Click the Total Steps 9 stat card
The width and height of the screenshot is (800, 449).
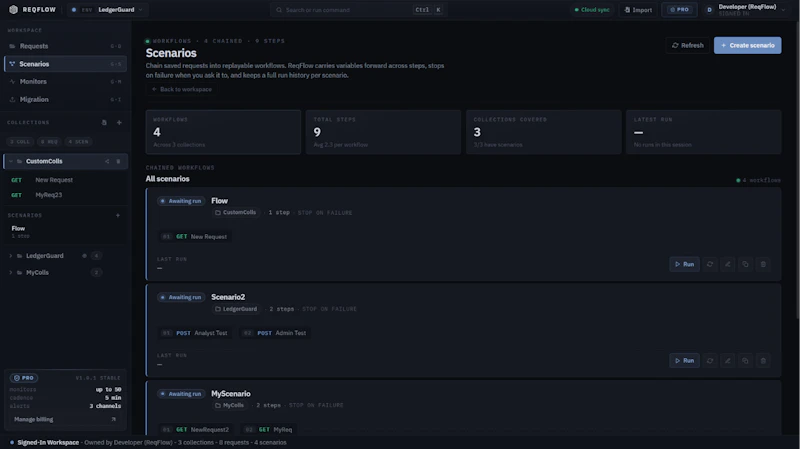[x=383, y=132]
